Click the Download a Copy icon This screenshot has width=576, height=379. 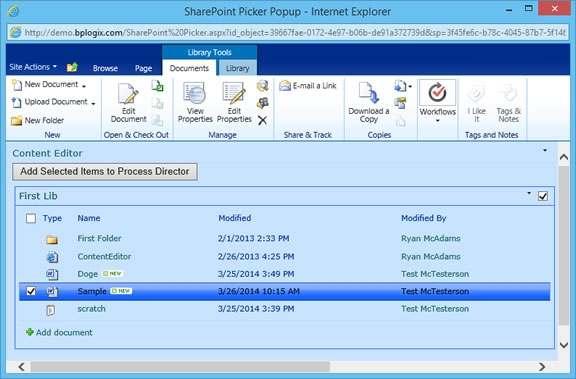[368, 94]
